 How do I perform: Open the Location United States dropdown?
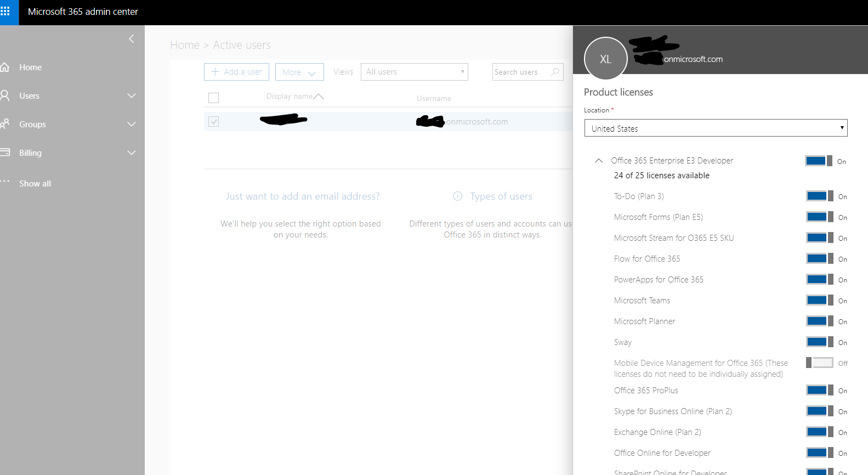(x=716, y=128)
